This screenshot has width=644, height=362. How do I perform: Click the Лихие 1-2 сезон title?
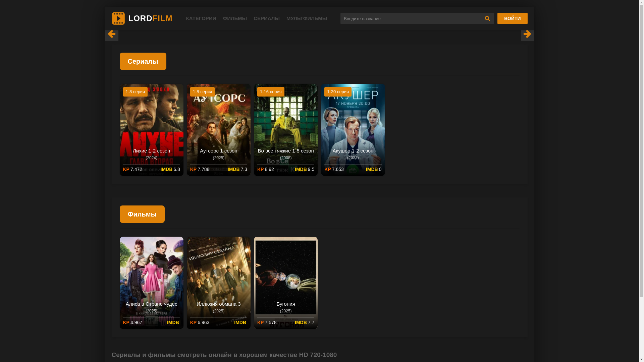point(151,151)
